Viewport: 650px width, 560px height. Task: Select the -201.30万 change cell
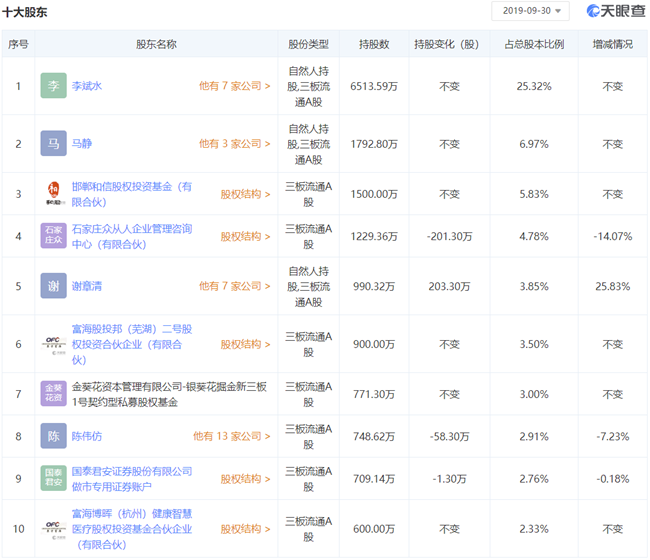pos(449,236)
